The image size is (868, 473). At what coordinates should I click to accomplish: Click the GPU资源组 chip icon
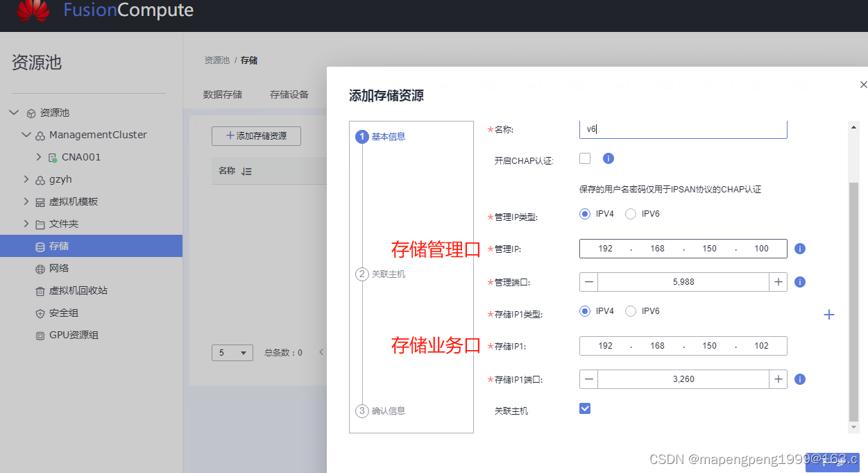40,335
